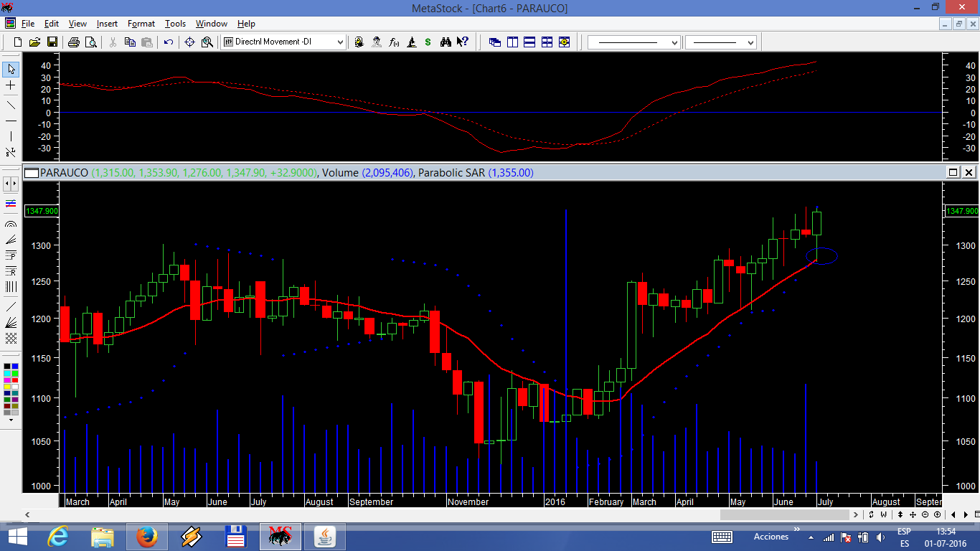The width and height of the screenshot is (980, 551).
Task: Click the green dollar sign icon
Action: point(428,42)
